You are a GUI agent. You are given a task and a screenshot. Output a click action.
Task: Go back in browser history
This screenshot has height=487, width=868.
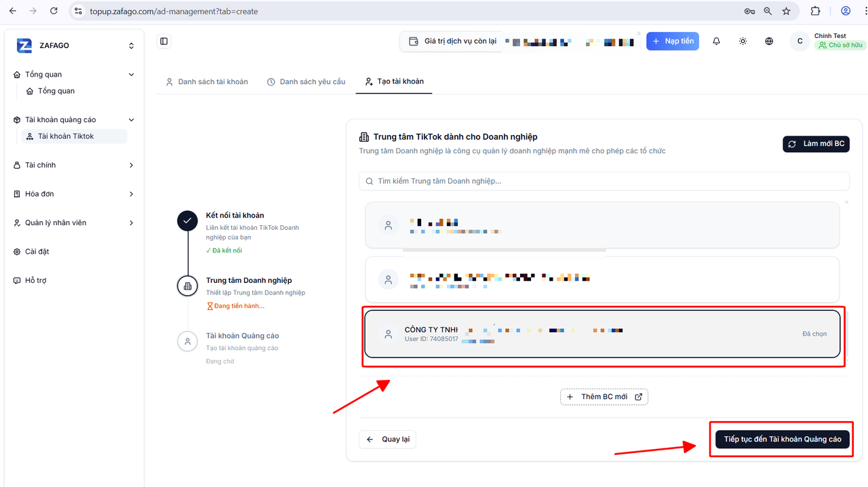pyautogui.click(x=12, y=11)
